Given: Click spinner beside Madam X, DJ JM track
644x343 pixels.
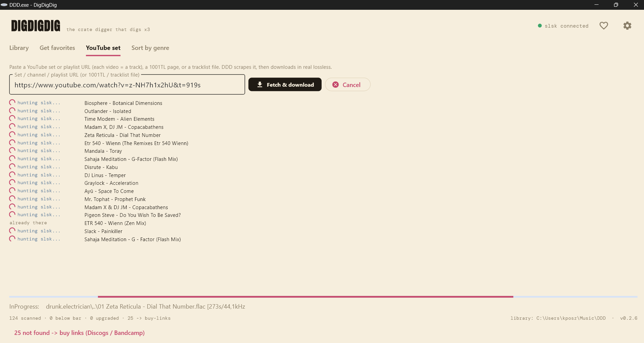Looking at the screenshot, I should pos(12,126).
